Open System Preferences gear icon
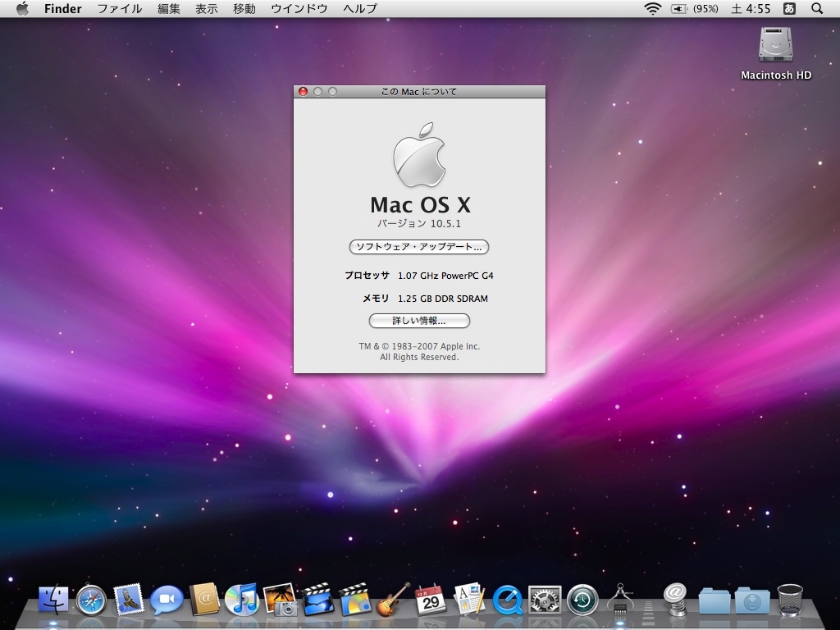This screenshot has width=840, height=630. [545, 600]
